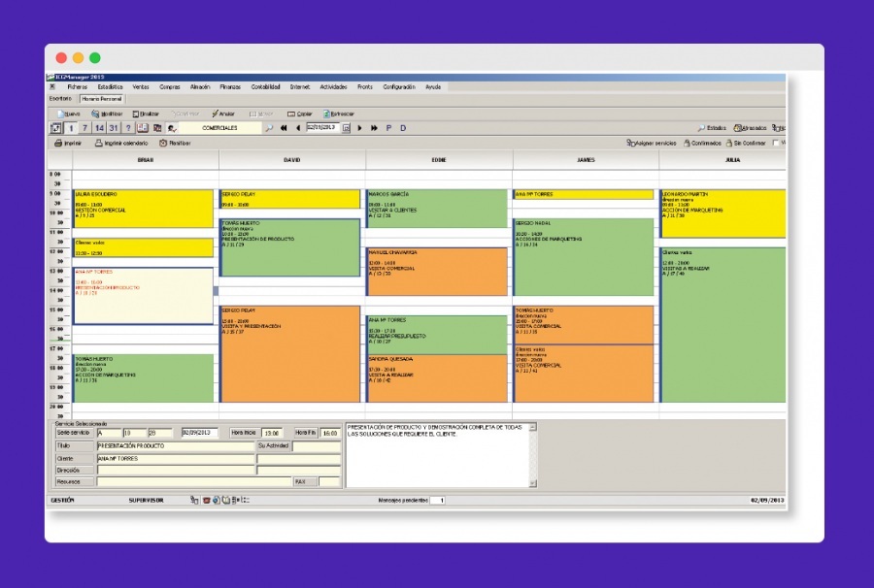Click the Finalizar toolbar button
The height and width of the screenshot is (588, 874).
146,114
